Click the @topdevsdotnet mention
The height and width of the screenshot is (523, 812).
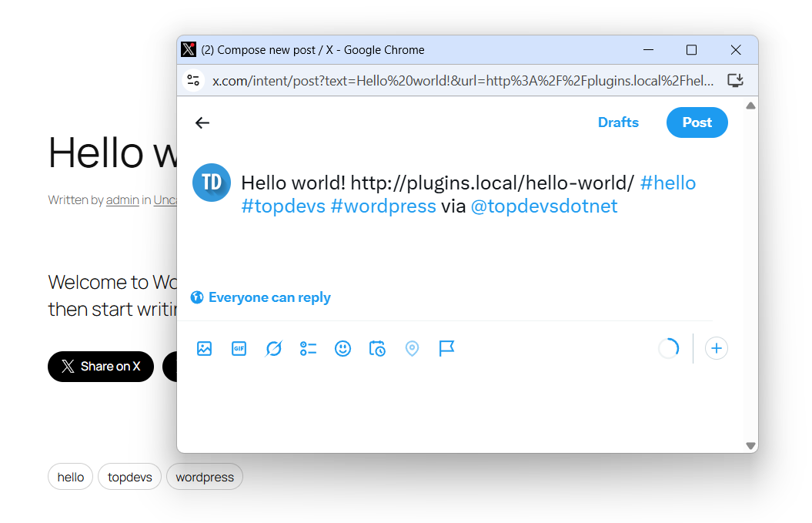coord(544,206)
